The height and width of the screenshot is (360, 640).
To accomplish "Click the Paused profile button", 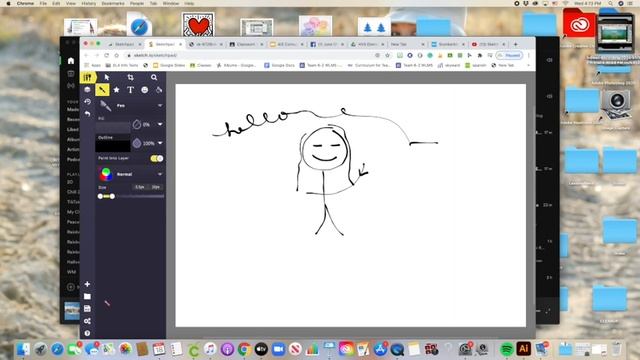I will (x=509, y=55).
